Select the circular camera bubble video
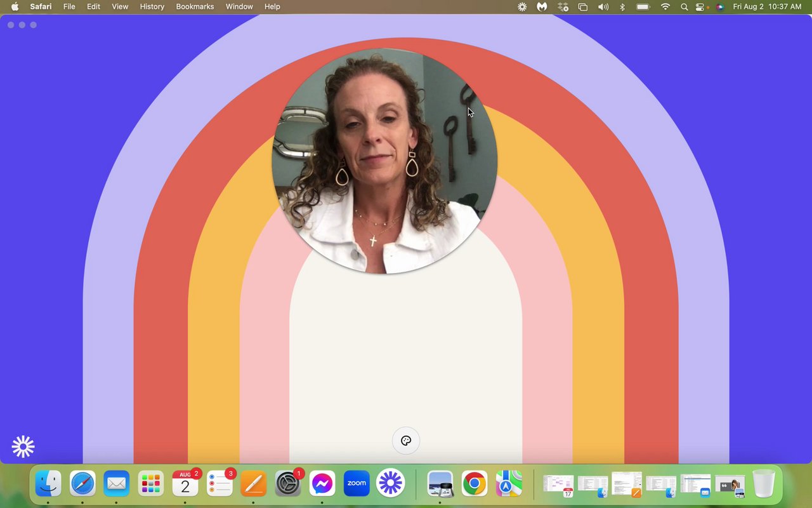The width and height of the screenshot is (812, 508). pyautogui.click(x=384, y=161)
